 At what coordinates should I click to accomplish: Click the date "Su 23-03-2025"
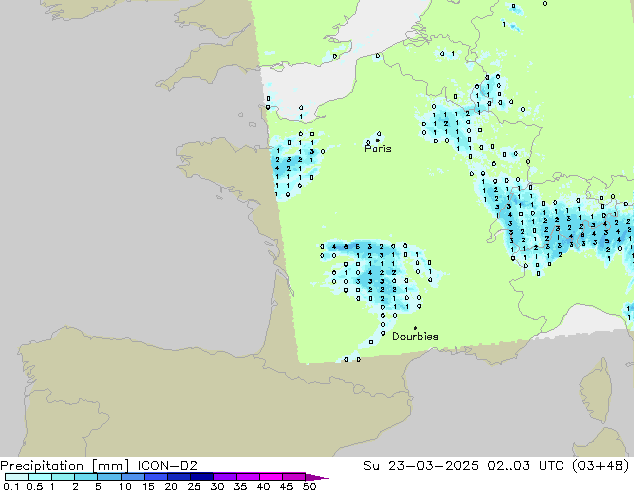pyautogui.click(x=421, y=466)
